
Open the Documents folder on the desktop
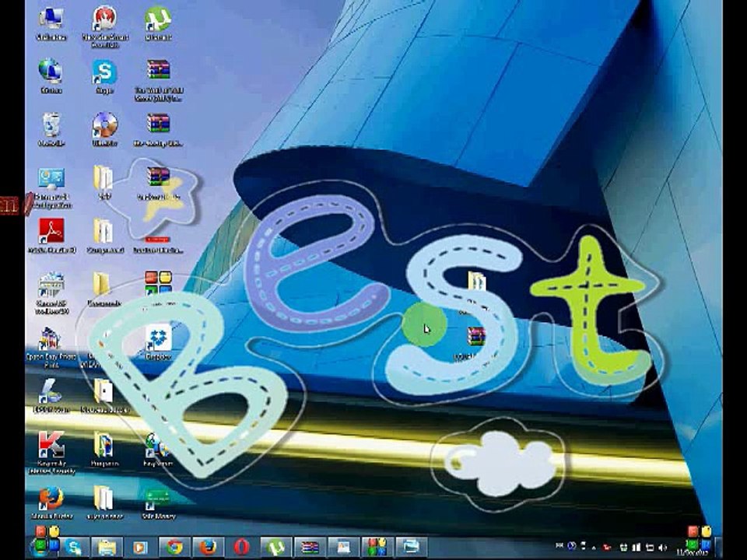[x=103, y=289]
